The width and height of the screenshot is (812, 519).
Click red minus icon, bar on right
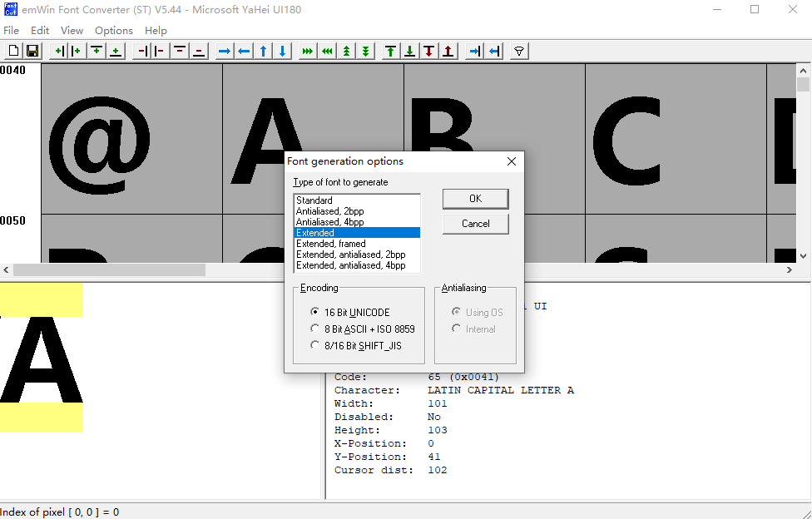(142, 51)
